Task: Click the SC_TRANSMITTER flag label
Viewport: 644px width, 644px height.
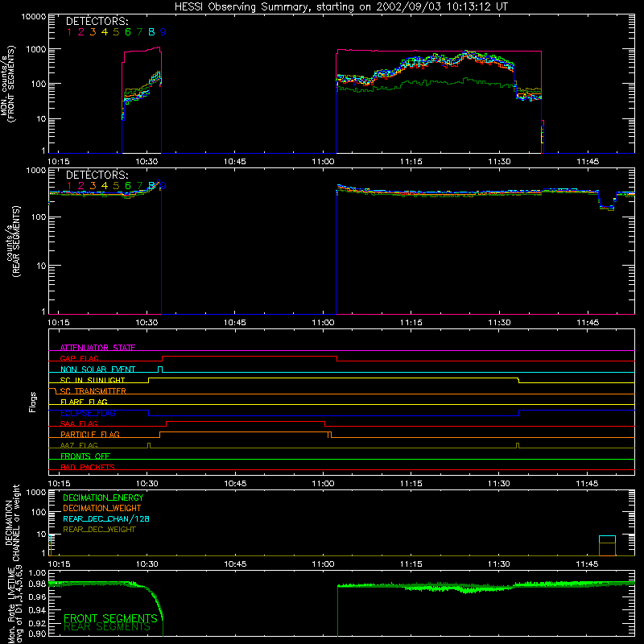Action: click(x=93, y=391)
